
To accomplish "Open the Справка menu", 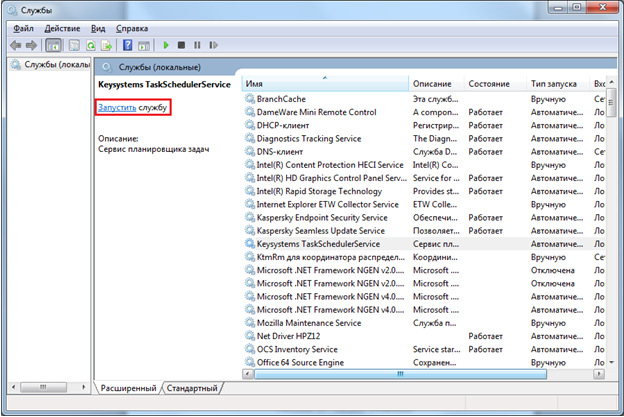I will point(132,29).
